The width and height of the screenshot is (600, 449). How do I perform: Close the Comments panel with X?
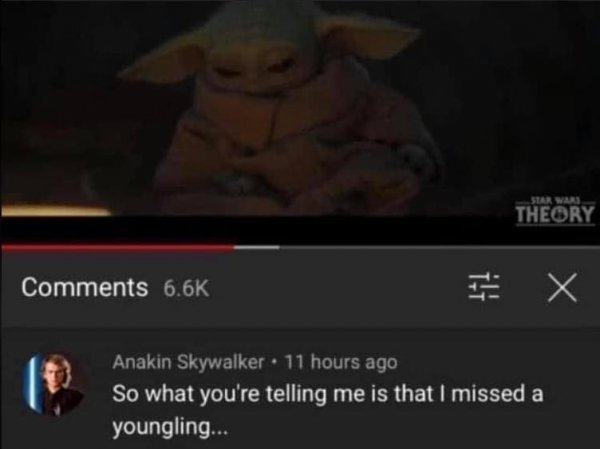pos(562,287)
